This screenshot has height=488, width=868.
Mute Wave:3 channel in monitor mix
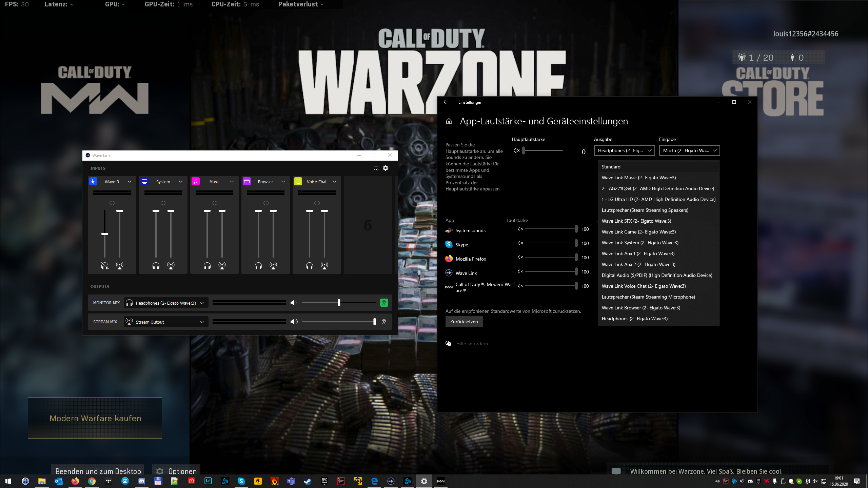pos(105,266)
